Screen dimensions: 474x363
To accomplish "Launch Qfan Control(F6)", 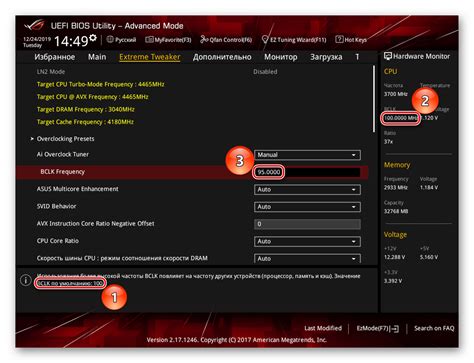I will click(x=226, y=40).
